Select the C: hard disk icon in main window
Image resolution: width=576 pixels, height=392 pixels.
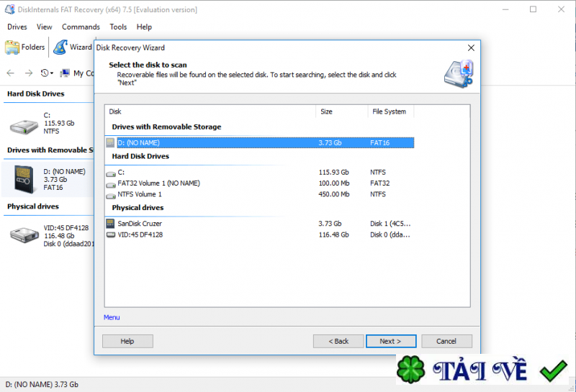point(24,127)
